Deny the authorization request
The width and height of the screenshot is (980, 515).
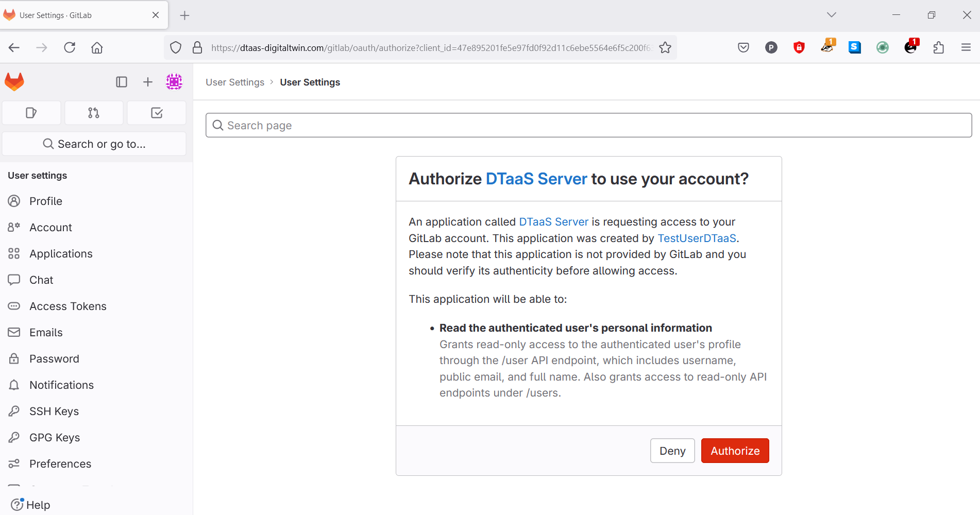[x=672, y=451]
